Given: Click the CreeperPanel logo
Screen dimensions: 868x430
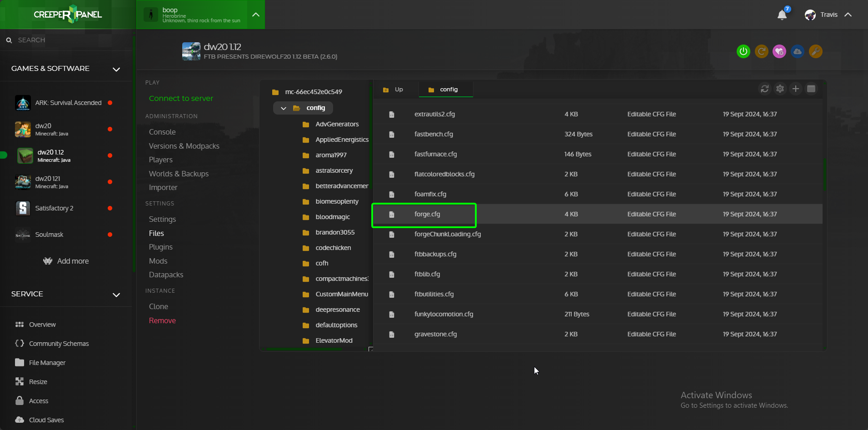Looking at the screenshot, I should click(x=68, y=14).
